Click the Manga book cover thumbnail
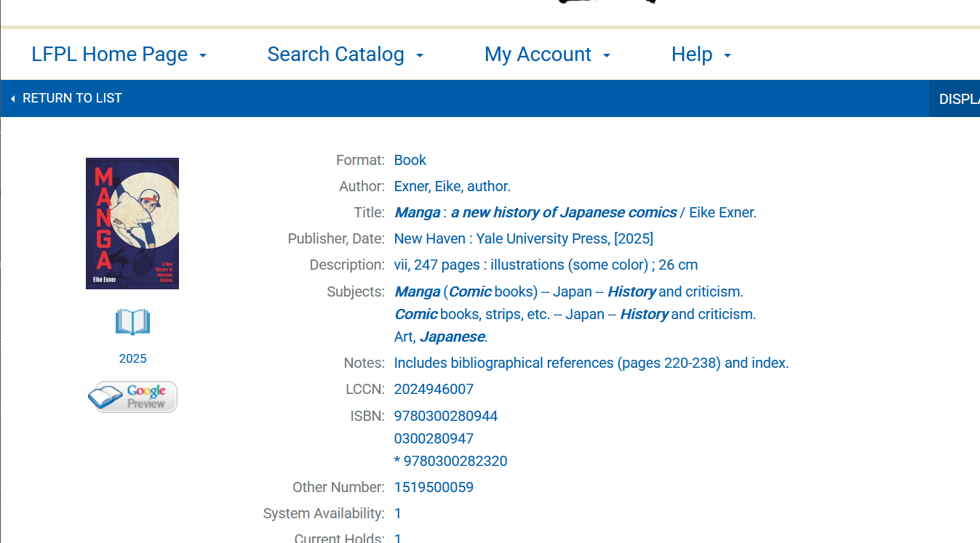980x543 pixels. pos(132,223)
